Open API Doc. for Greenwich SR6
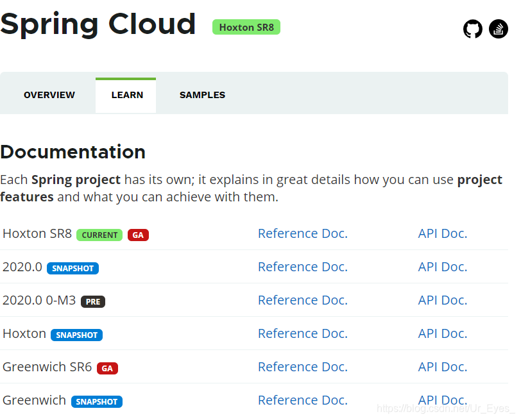Screen dimensions: 521x420 (442, 367)
